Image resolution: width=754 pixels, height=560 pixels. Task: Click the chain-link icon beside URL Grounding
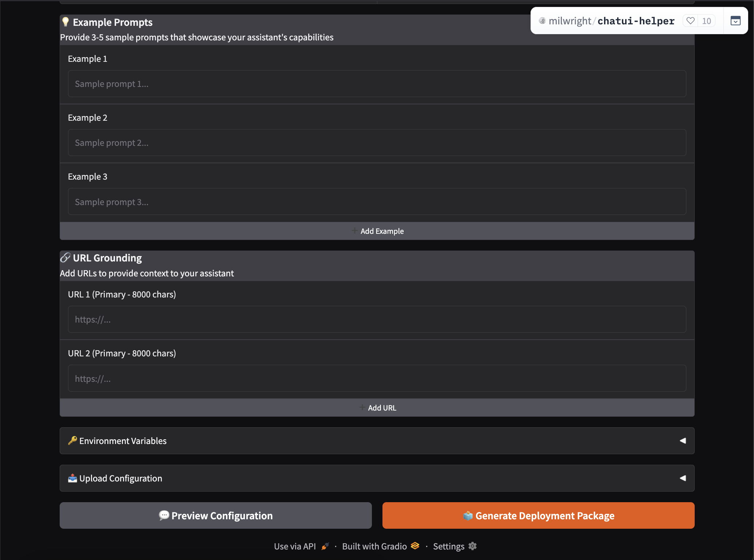(66, 258)
